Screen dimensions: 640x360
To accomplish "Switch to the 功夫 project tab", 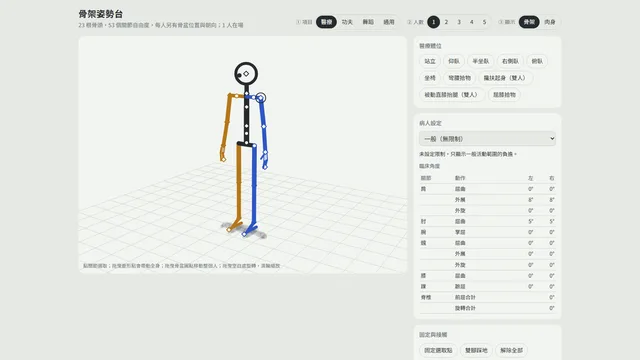I will pyautogui.click(x=347, y=22).
